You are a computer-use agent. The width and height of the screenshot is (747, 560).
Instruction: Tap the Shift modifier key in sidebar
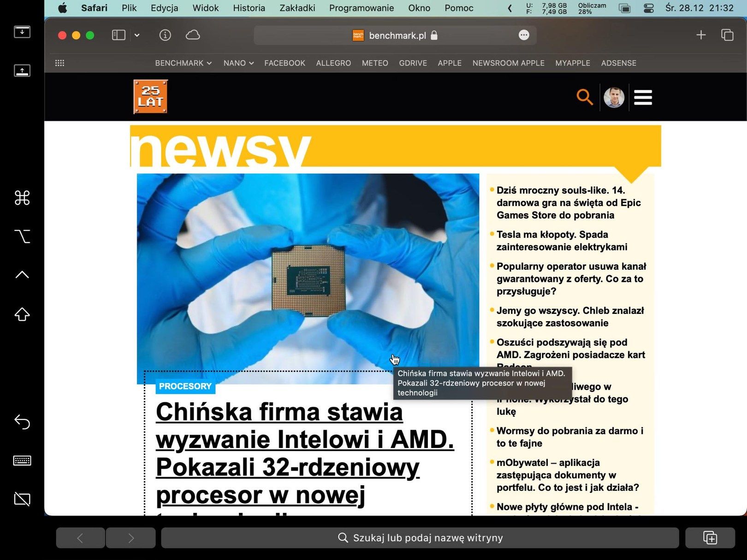coord(22,314)
